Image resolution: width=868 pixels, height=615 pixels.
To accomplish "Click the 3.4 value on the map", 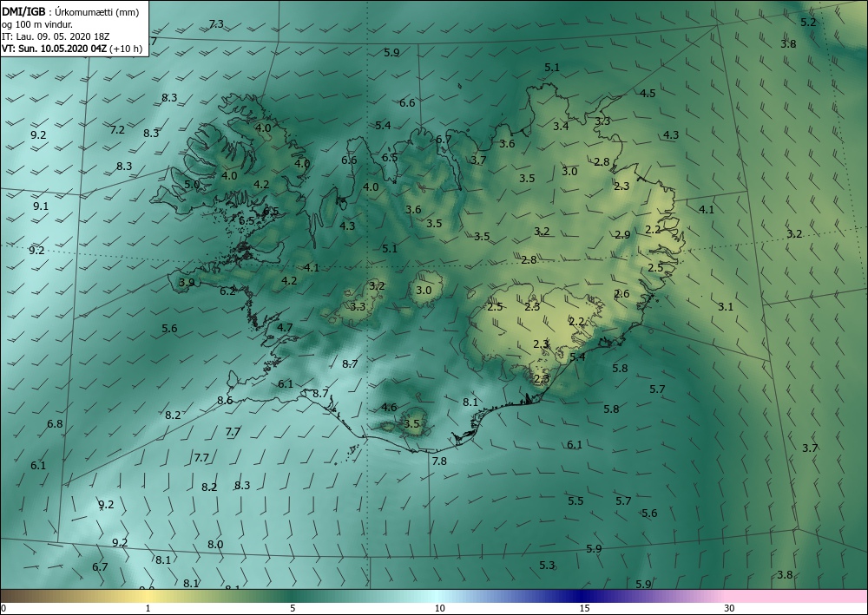I will (561, 126).
